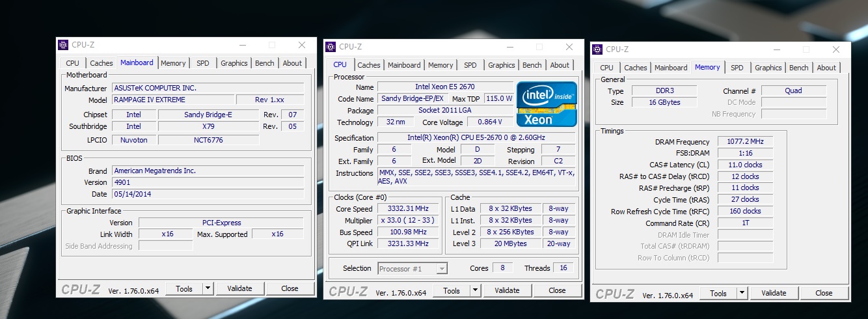Select the Mainboard tab in Mainboard window
This screenshot has width=868, height=319.
pos(137,62)
